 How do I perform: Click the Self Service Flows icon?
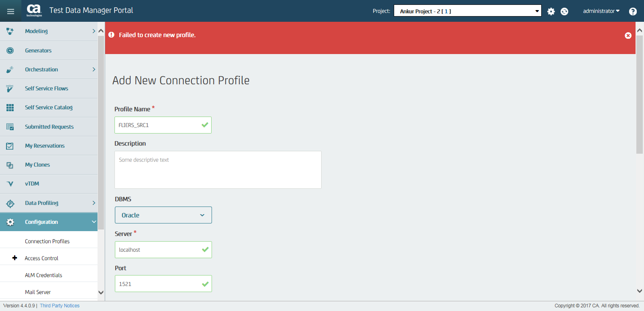[x=10, y=88]
